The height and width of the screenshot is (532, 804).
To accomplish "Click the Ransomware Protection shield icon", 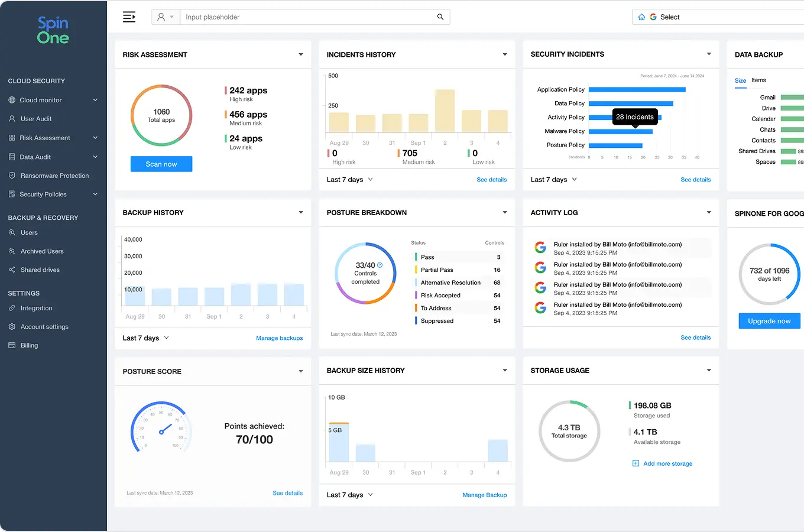I will 12,176.
